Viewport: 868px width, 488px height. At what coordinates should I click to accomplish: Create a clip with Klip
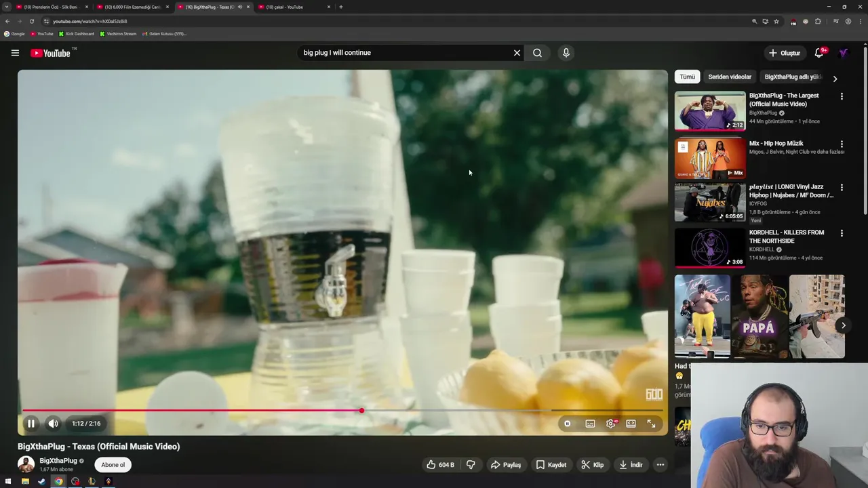click(592, 465)
